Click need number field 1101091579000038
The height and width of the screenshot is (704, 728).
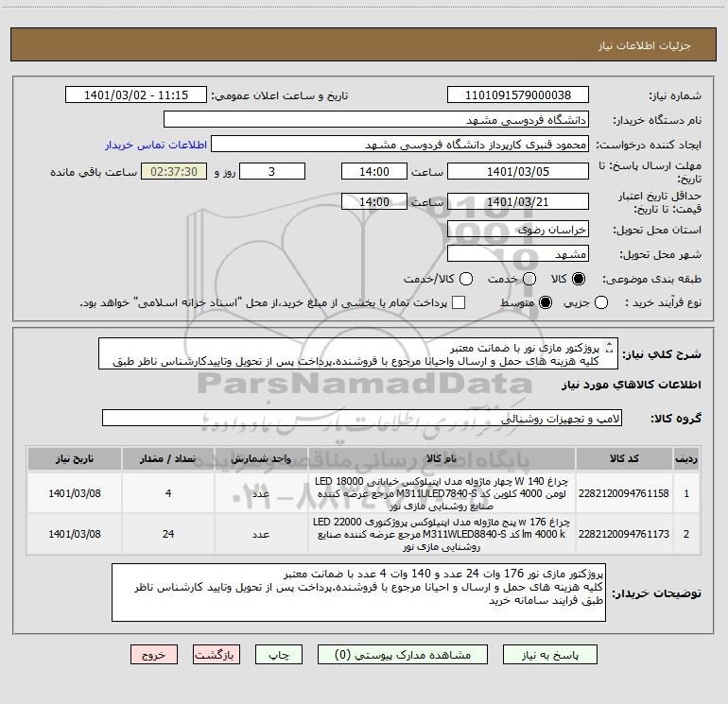518,95
